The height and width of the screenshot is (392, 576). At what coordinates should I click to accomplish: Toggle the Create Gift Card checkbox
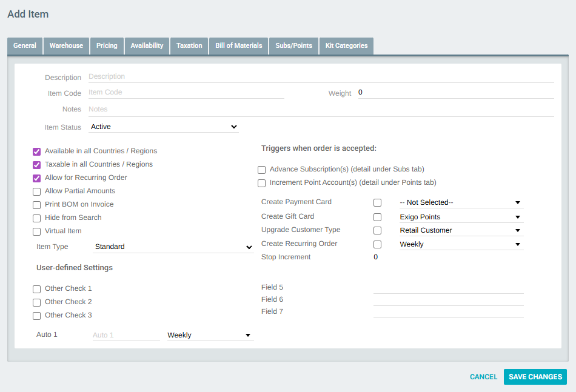pyautogui.click(x=377, y=217)
